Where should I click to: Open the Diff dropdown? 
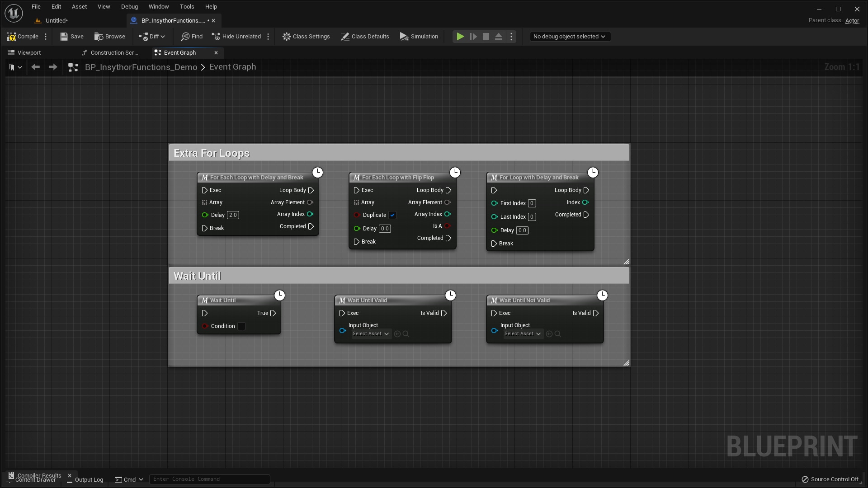point(152,37)
